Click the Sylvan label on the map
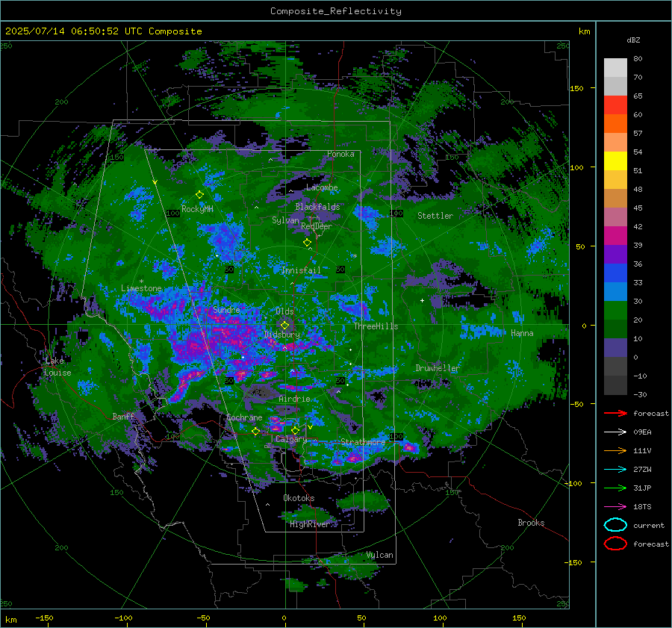Screen dimensions: 672x628 285,220
